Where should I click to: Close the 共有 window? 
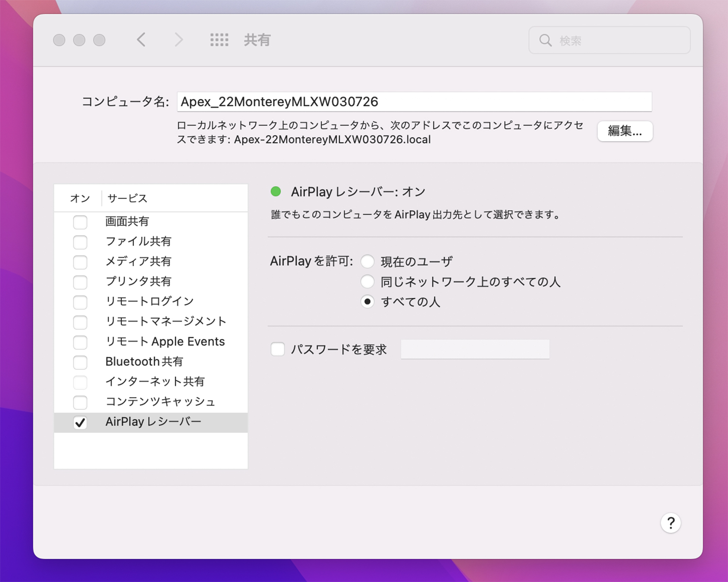tap(59, 40)
